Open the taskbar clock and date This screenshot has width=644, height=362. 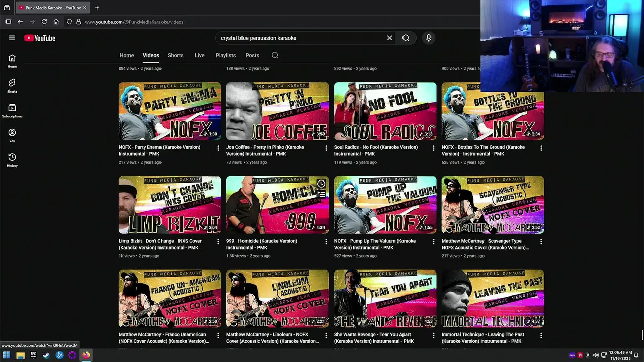pos(620,355)
